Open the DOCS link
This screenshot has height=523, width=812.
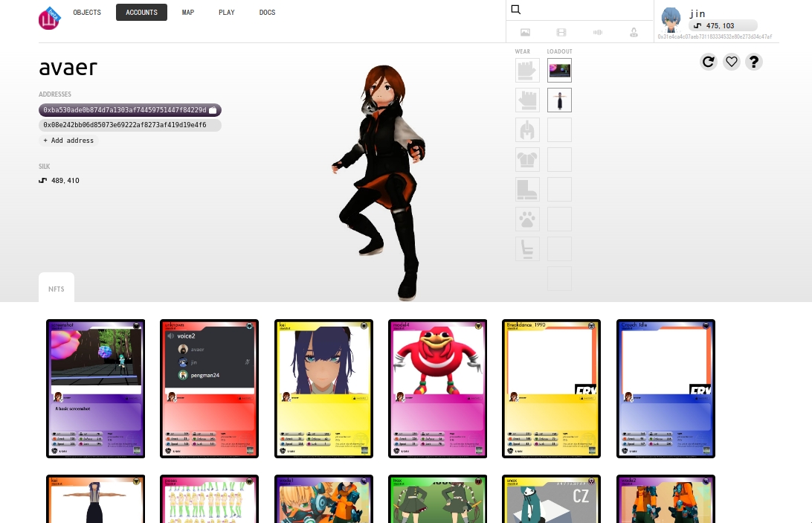267,13
